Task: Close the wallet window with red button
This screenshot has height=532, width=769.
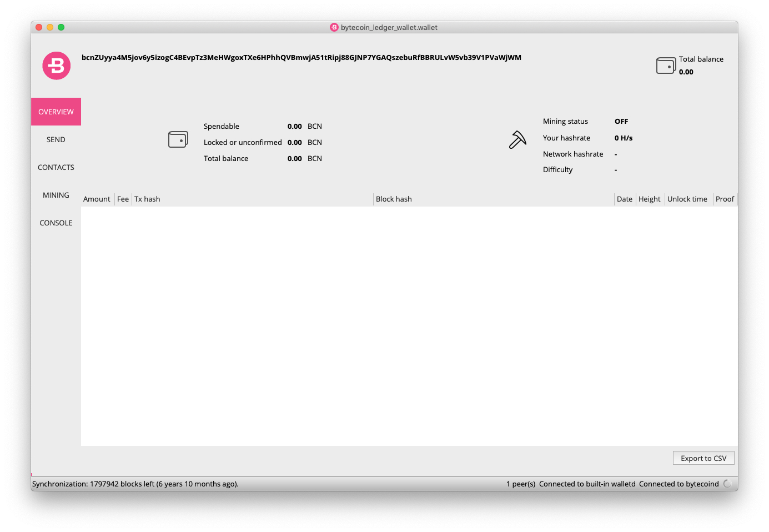Action: click(39, 27)
